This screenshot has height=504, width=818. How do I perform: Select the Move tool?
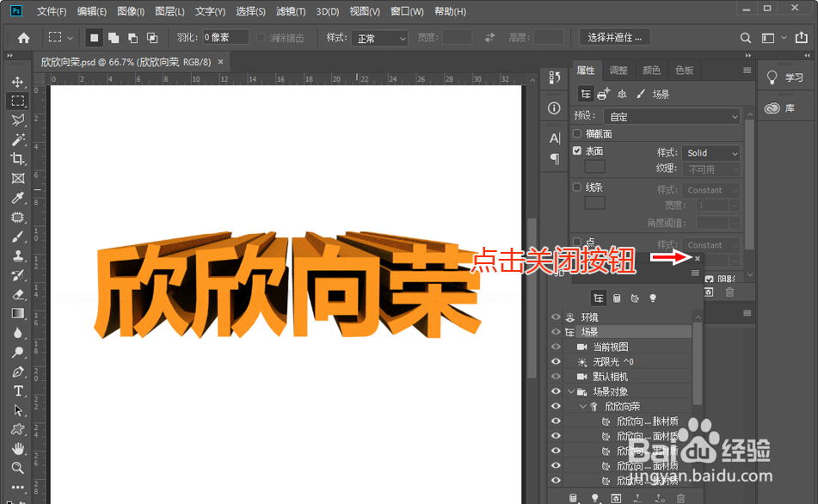17,83
